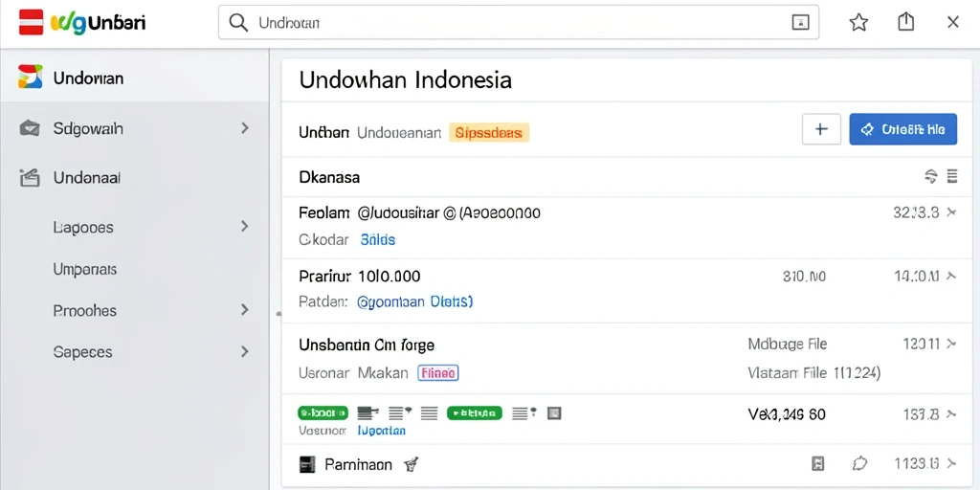Click the Prarirur 1010.000 text
Screen dimensions: 980x490
point(360,276)
